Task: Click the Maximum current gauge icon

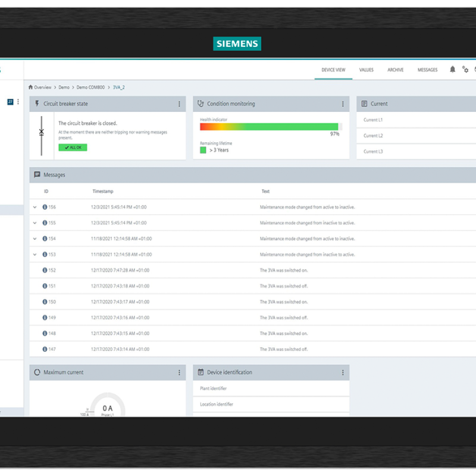Action: (x=37, y=372)
